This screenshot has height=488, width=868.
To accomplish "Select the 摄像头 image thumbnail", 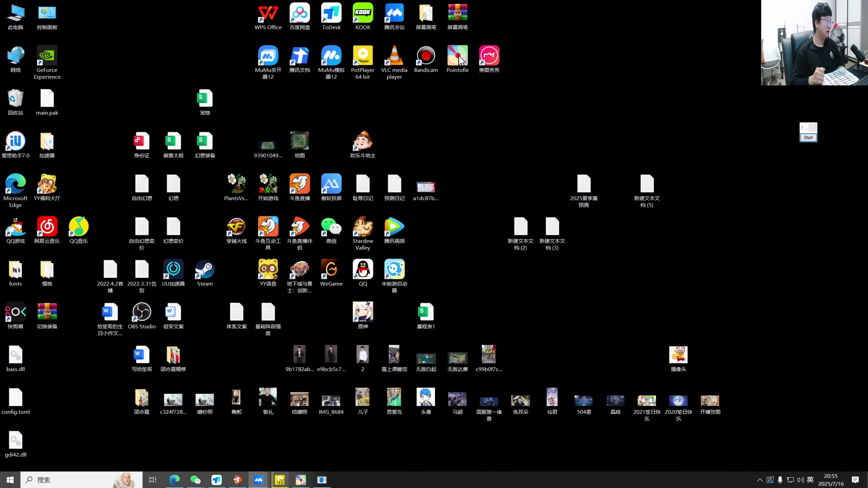I will (678, 359).
